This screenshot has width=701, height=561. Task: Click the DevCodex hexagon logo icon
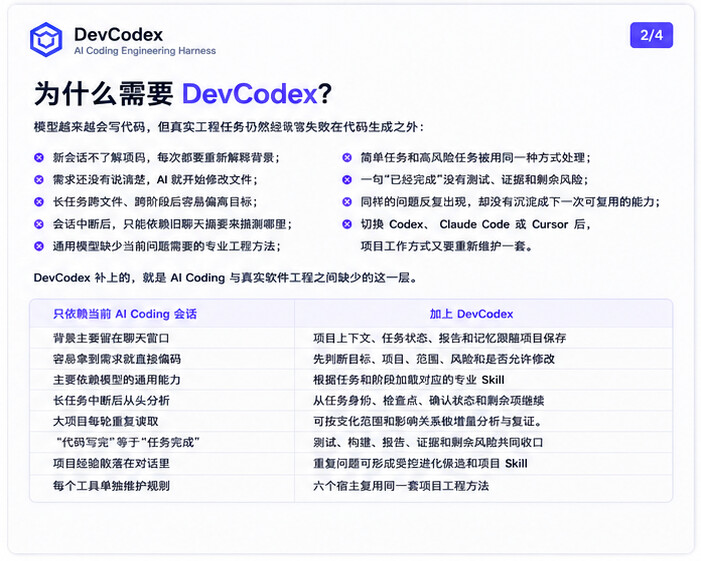(46, 40)
